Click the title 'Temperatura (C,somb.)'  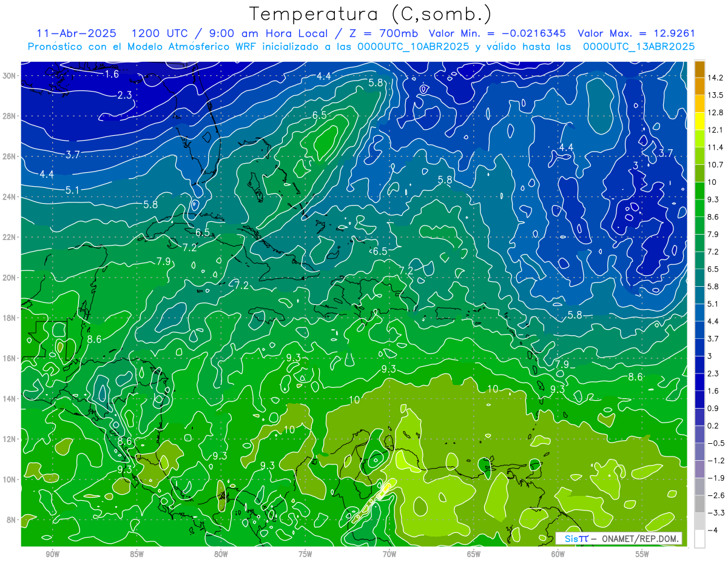pos(371,14)
